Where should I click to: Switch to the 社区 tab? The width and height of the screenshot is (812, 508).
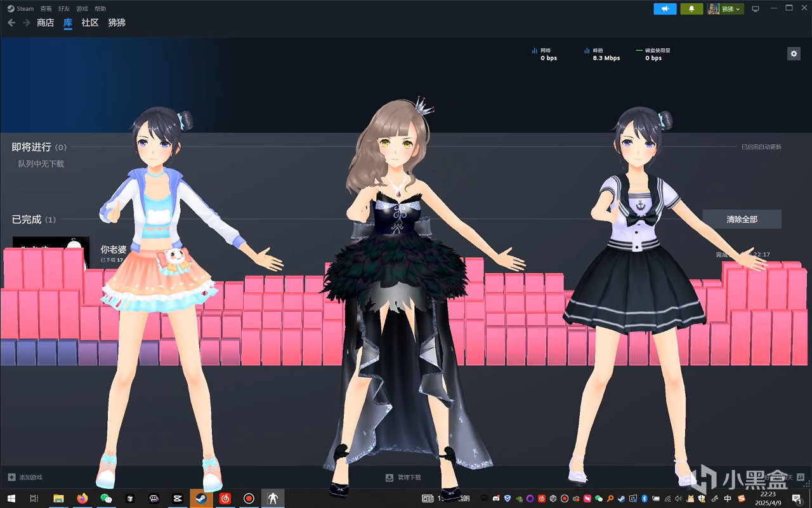(90, 23)
